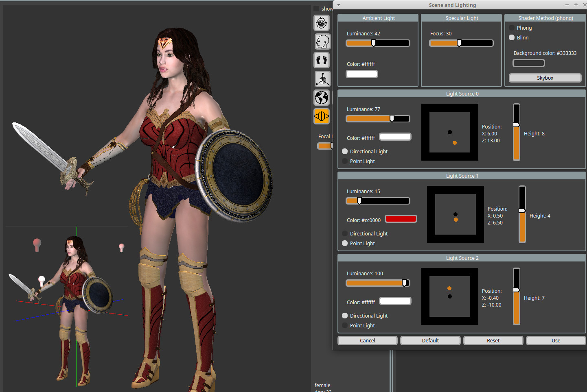Click the 3D axes cube icon
The width and height of the screenshot is (587, 392).
322,79
